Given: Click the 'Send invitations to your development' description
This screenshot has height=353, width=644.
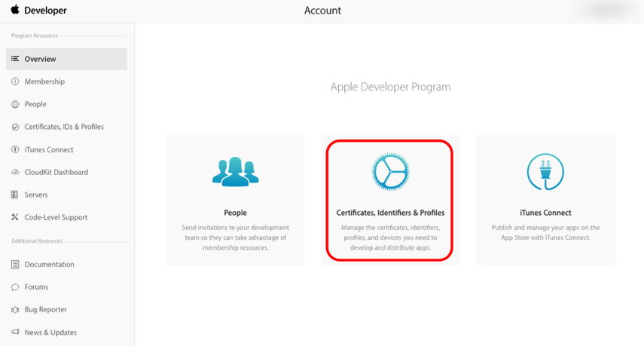Looking at the screenshot, I should (x=235, y=238).
